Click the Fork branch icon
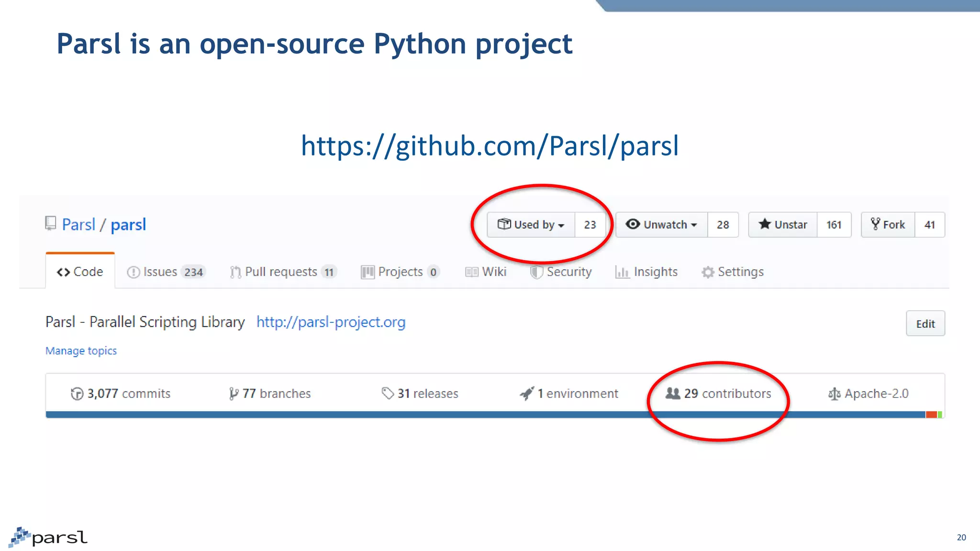This screenshot has height=551, width=980. [876, 224]
